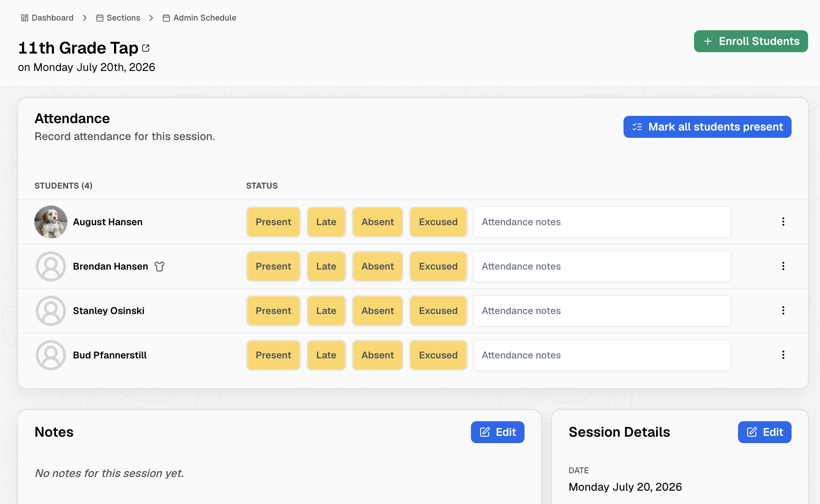Click 'No notes for this session yet.' text

109,473
